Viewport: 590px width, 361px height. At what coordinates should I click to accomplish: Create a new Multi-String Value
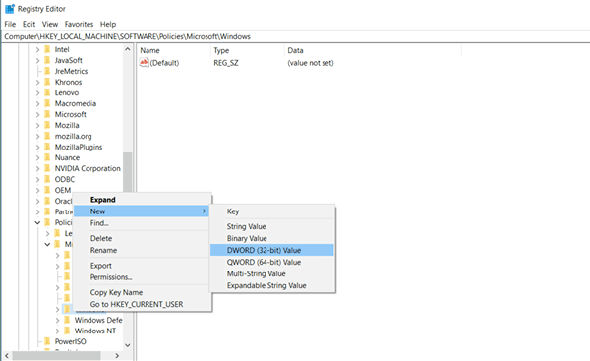[272, 274]
